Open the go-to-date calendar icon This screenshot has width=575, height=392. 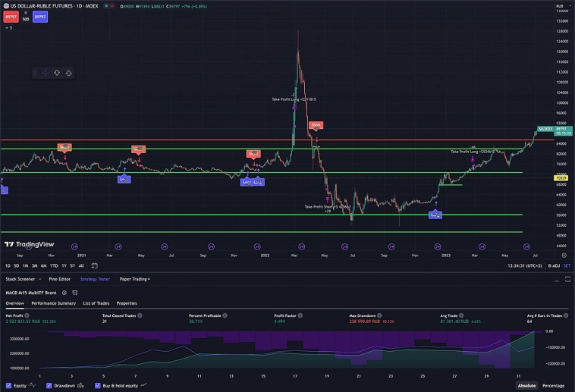point(93,265)
